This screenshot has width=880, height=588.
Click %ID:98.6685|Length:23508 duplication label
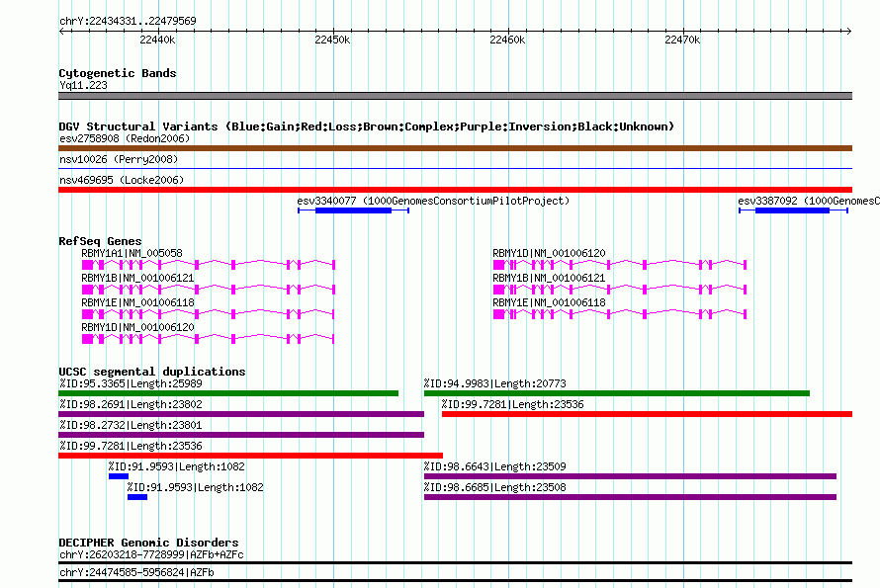point(495,487)
